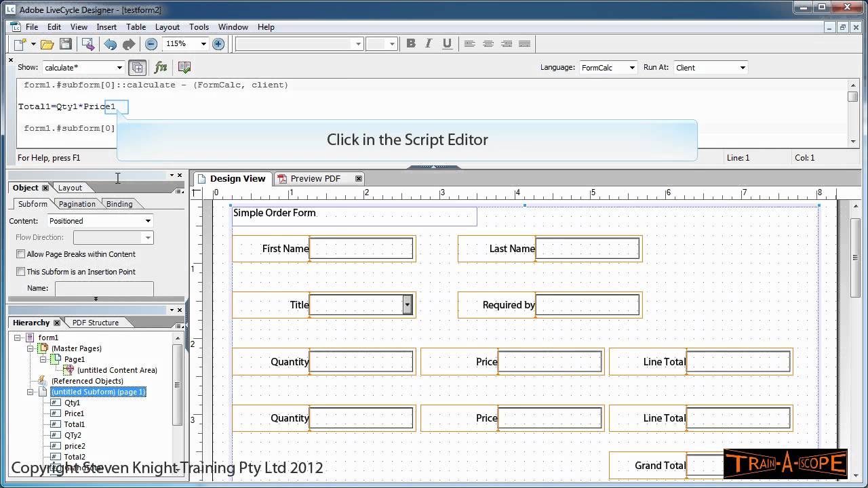
Task: Toggle bold formatting
Action: pos(411,43)
